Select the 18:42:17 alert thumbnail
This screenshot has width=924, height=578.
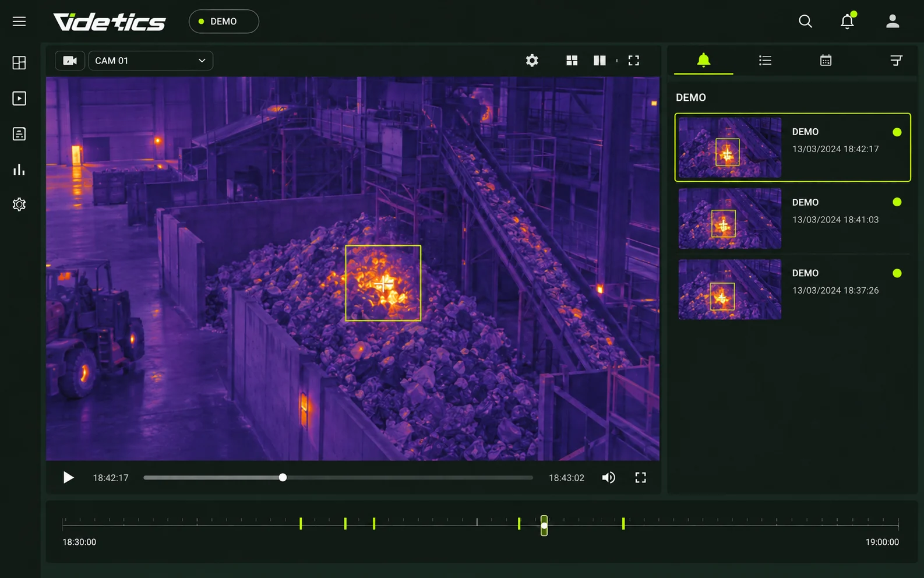(730, 147)
